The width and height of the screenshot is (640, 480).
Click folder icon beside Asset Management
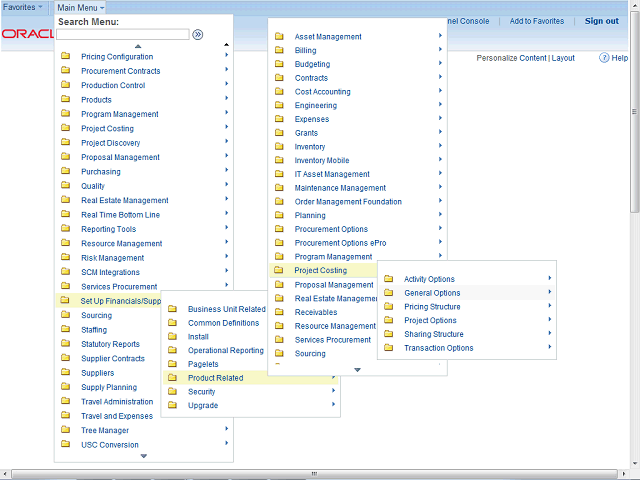pos(279,36)
